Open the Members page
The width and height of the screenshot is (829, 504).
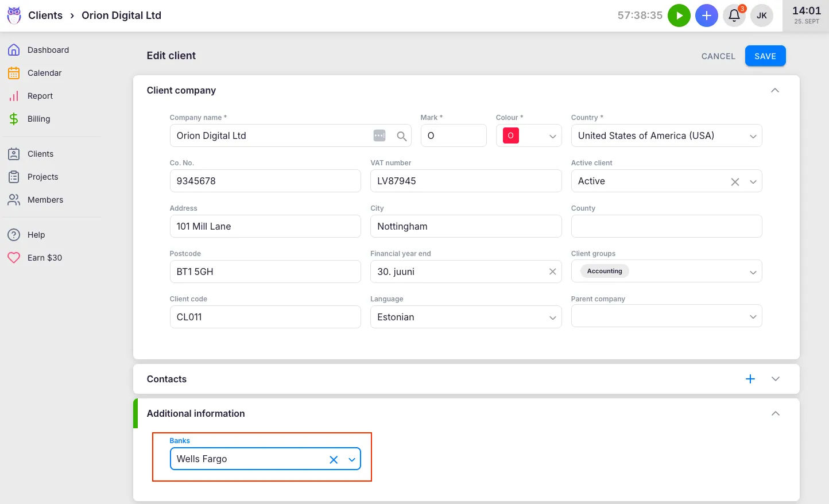(x=45, y=200)
